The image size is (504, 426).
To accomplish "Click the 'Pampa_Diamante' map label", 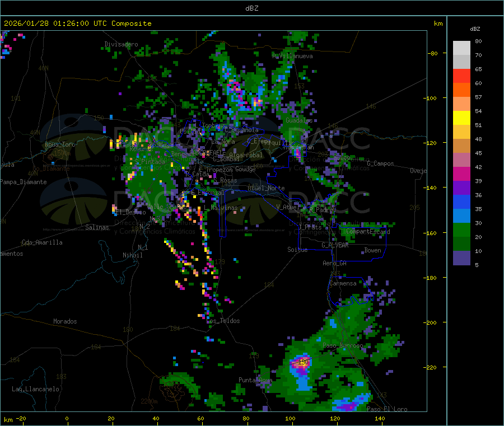I will coord(23,182).
